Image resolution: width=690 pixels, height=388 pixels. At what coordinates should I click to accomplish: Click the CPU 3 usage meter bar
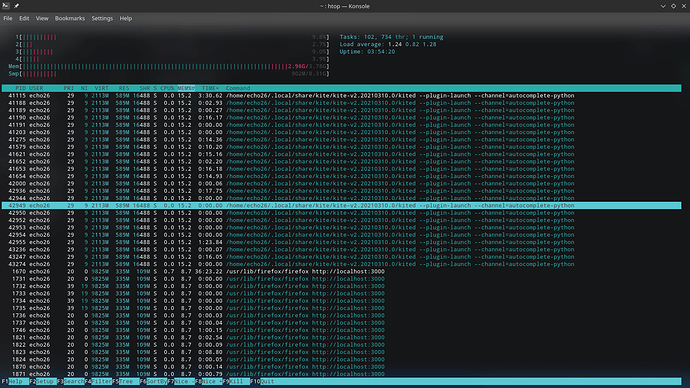click(x=172, y=52)
